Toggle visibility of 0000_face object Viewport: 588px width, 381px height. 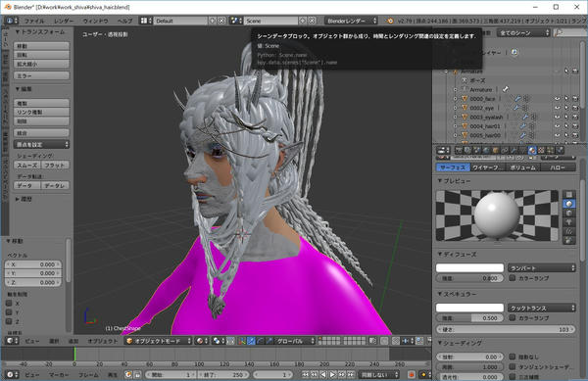tap(558, 99)
